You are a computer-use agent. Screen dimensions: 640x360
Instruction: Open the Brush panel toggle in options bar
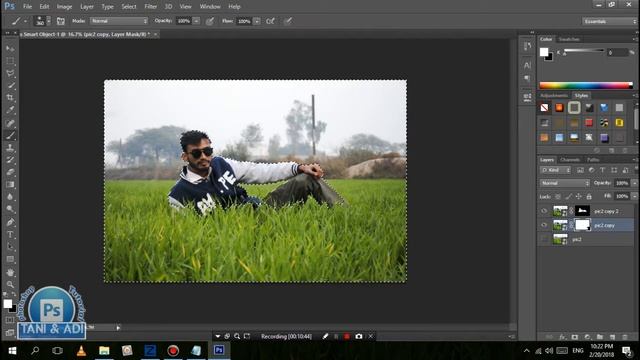(x=60, y=21)
